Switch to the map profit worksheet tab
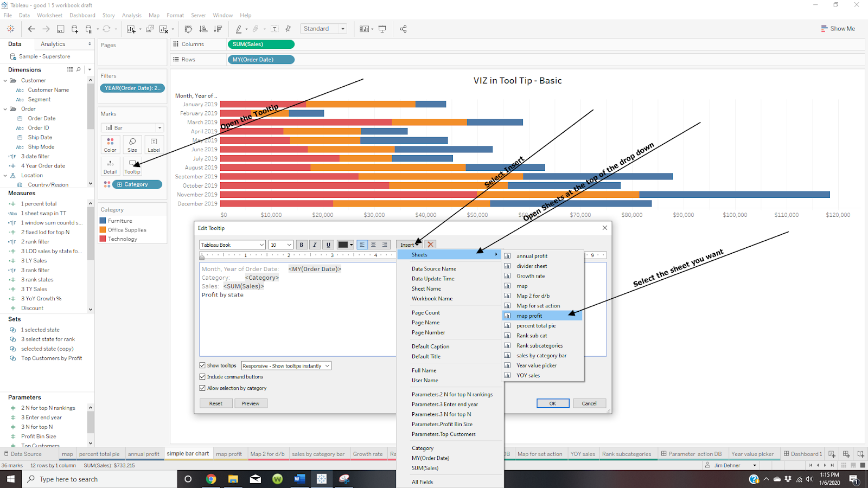 coord(229,453)
